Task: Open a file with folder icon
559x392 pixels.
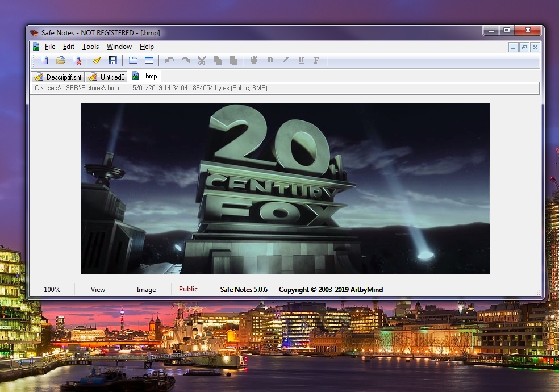Action: (x=61, y=60)
